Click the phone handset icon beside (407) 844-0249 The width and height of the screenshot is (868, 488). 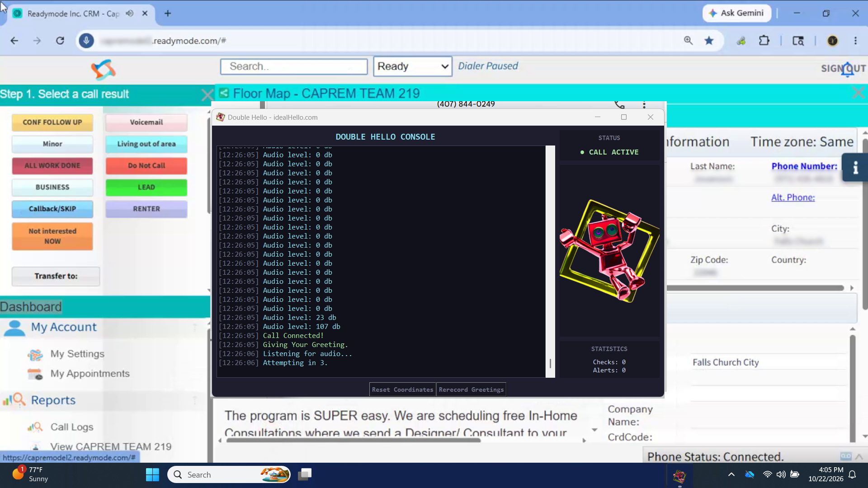point(619,105)
